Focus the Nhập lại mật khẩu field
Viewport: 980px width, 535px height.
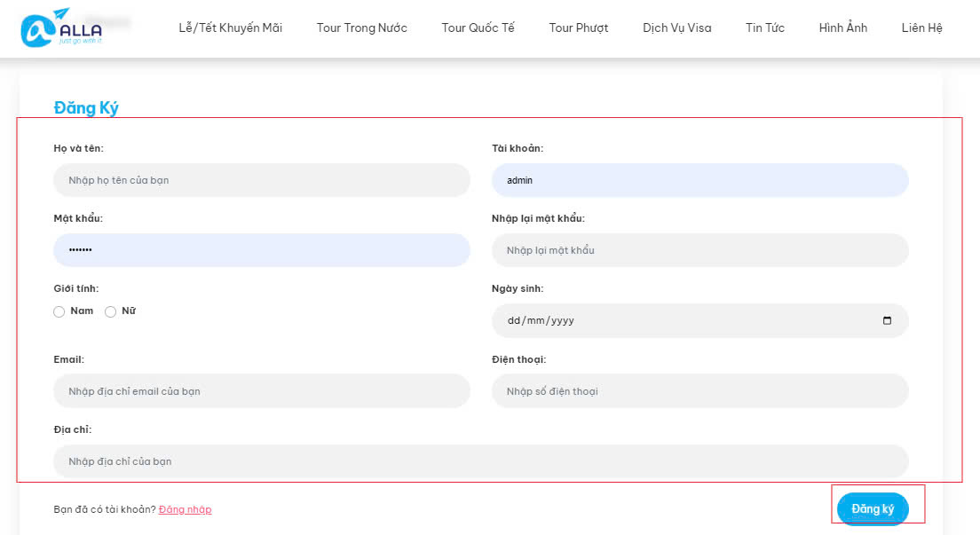click(700, 250)
